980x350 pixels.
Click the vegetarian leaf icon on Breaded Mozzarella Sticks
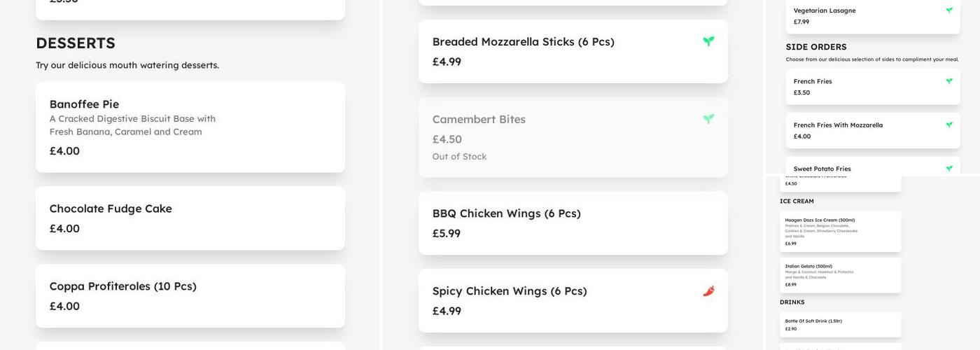pyautogui.click(x=708, y=41)
